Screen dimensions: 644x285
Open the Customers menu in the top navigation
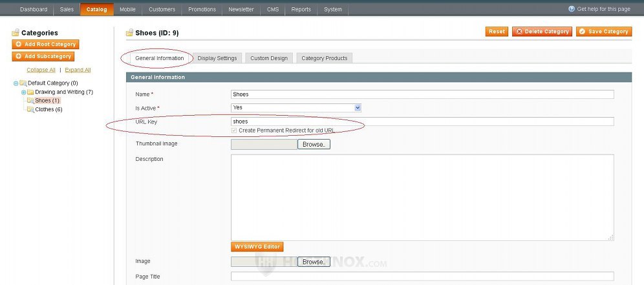click(162, 10)
